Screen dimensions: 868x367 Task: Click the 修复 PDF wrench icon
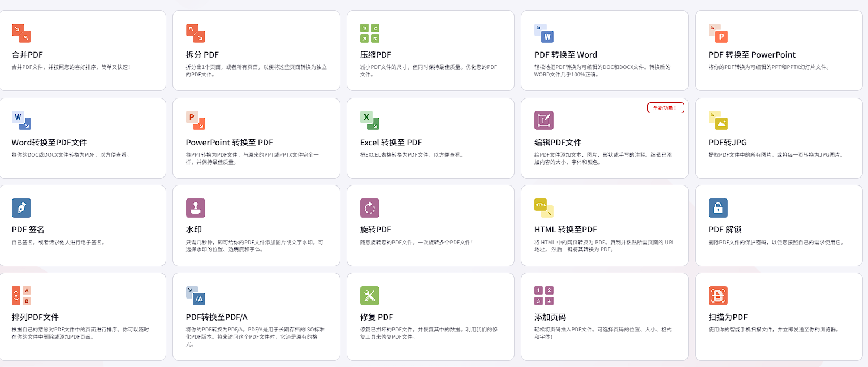coord(369,295)
